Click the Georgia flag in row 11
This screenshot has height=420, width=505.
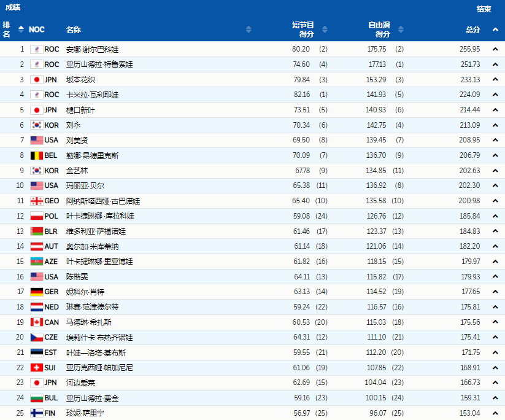point(37,201)
